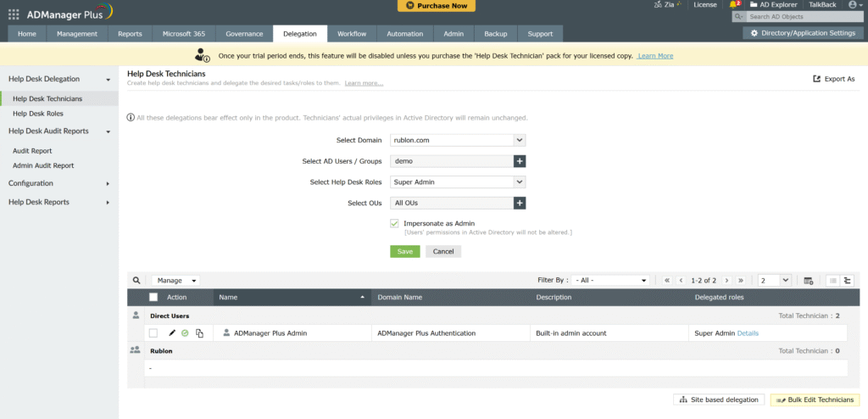Open the apps grid launcher icon
This screenshot has width=868, height=419.
[14, 14]
